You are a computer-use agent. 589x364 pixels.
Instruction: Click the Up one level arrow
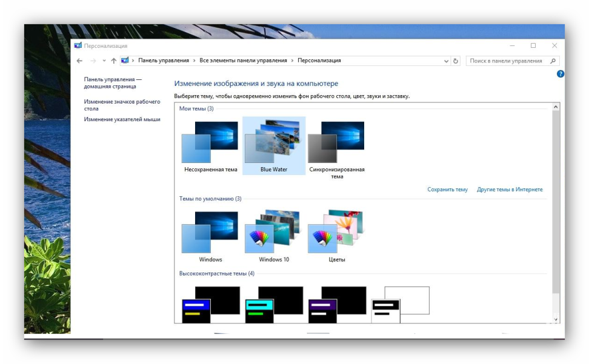[x=113, y=61]
